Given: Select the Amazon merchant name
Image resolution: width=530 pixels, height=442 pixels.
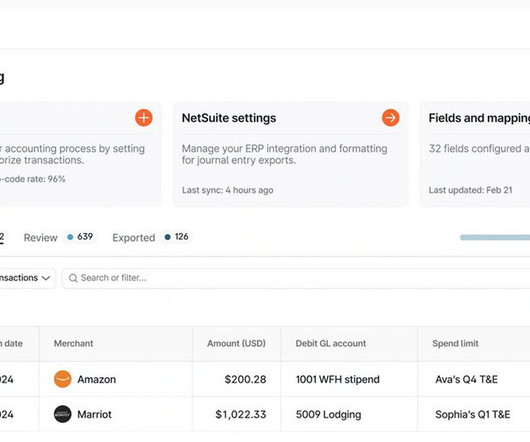Looking at the screenshot, I should click(x=97, y=379).
